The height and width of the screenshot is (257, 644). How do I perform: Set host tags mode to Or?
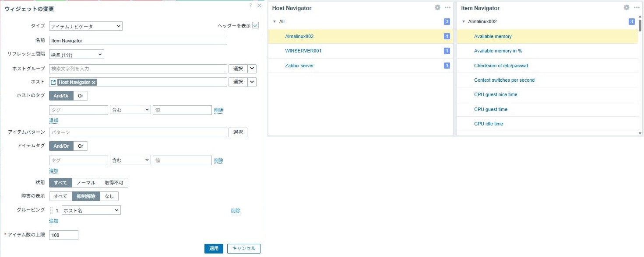pyautogui.click(x=81, y=96)
